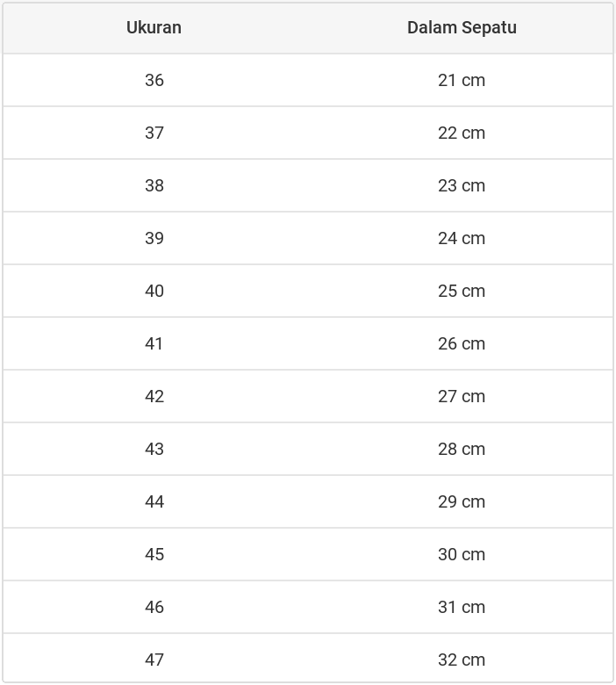Select size 42 row number

coord(154,396)
